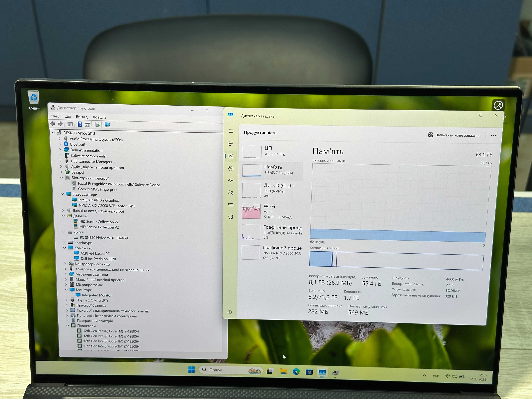Select Intel(R) Iris(R) Xe Graphics device
This screenshot has width=532, height=399.
(x=99, y=200)
